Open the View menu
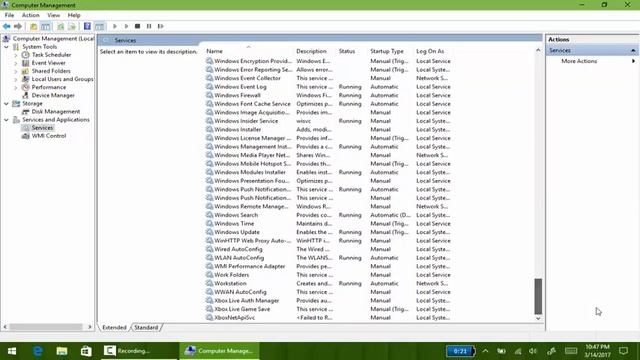The height and width of the screenshot is (360, 640). click(x=53, y=15)
